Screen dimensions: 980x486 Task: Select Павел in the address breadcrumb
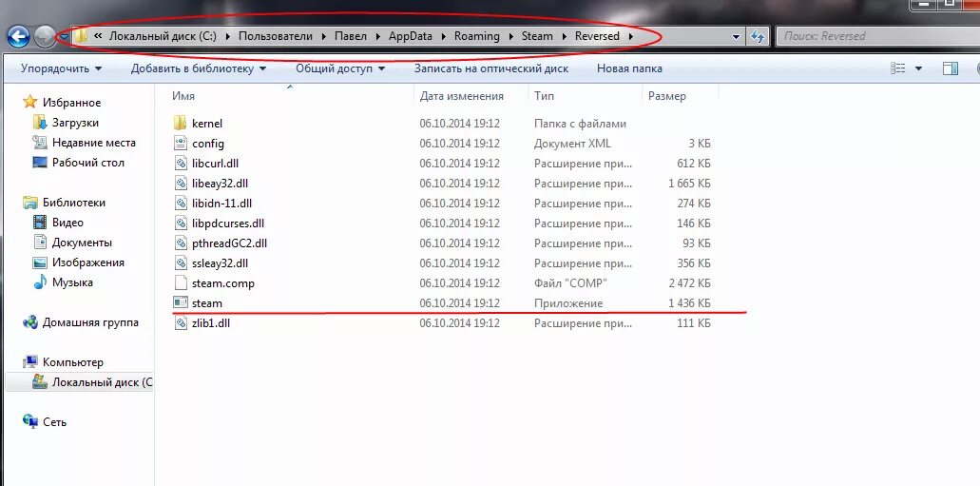click(351, 36)
